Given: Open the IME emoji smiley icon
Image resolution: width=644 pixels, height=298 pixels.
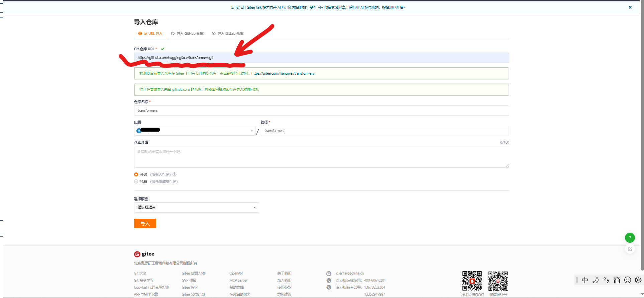Looking at the screenshot, I should click(x=628, y=280).
